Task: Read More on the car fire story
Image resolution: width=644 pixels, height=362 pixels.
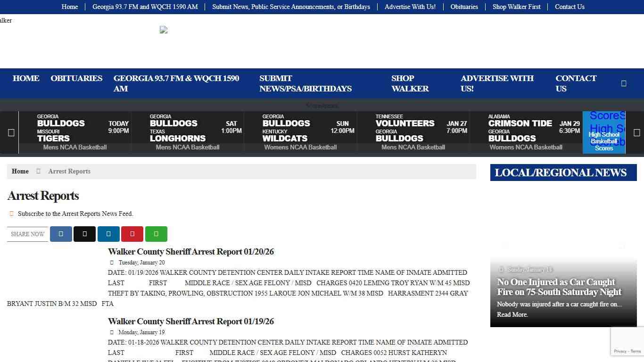Action: point(512,314)
